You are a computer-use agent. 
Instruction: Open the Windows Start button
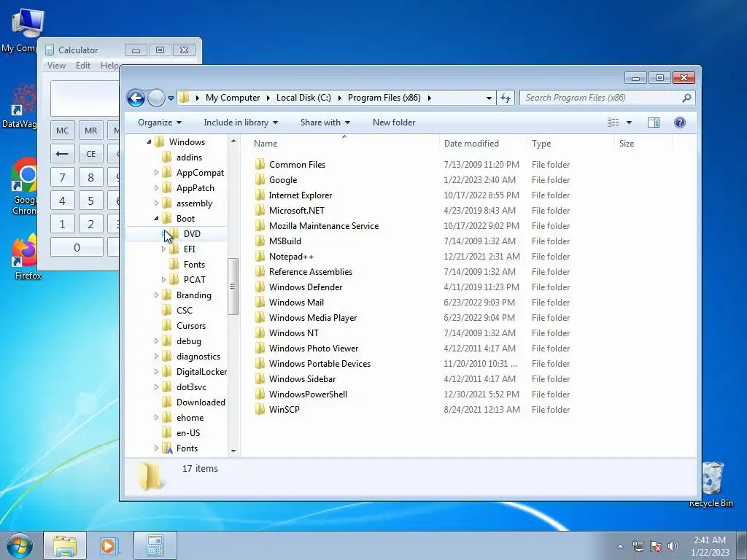(20, 545)
